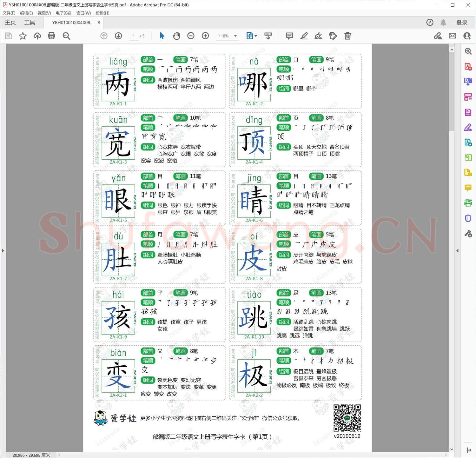Switch to the 主页 tab

pyautogui.click(x=10, y=22)
